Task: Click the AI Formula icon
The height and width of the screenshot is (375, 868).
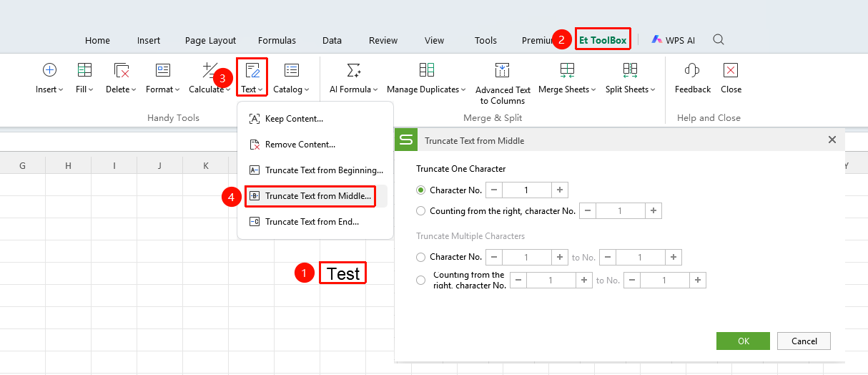Action: coord(353,69)
